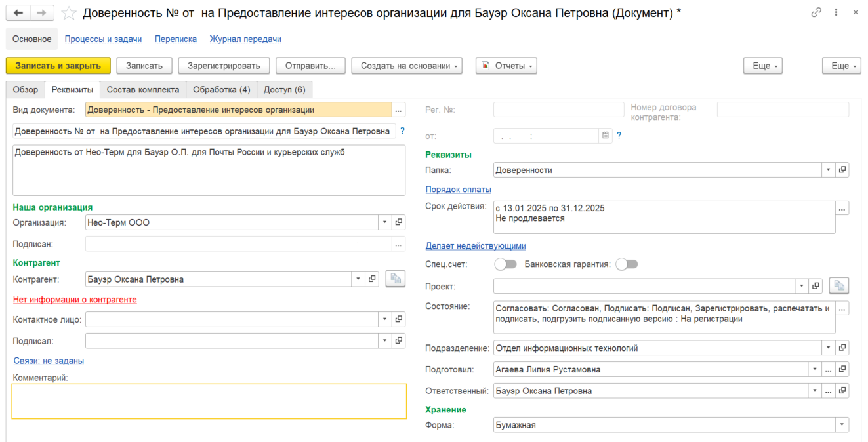868x442 pixels.
Task: Open the Процессы и задачи navigation link
Action: pyautogui.click(x=103, y=39)
